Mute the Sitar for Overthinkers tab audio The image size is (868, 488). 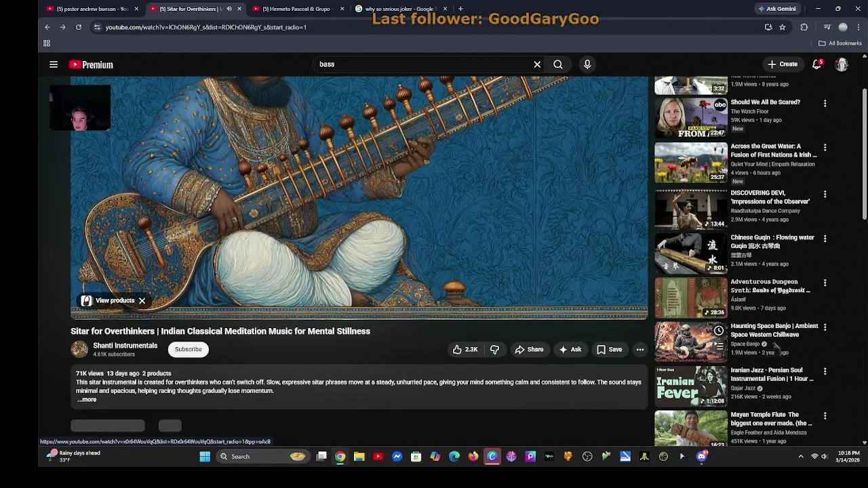(229, 9)
